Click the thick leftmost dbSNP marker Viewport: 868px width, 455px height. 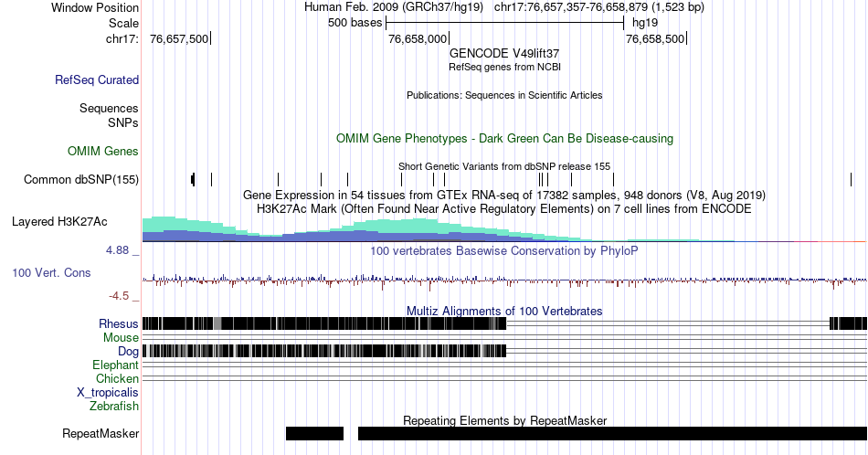pyautogui.click(x=193, y=179)
